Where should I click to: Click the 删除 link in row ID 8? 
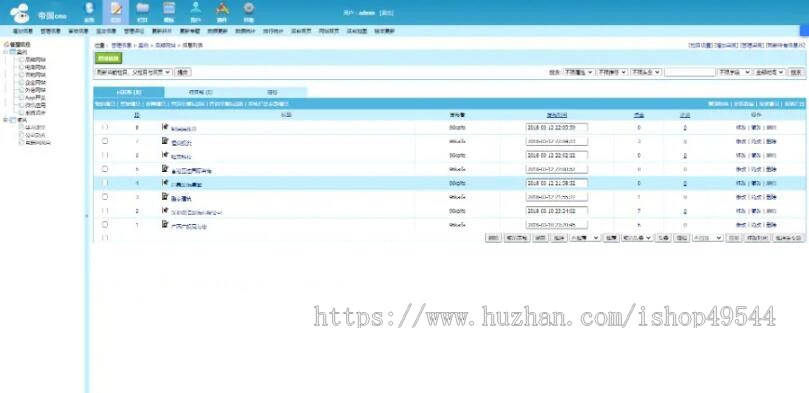coord(770,127)
